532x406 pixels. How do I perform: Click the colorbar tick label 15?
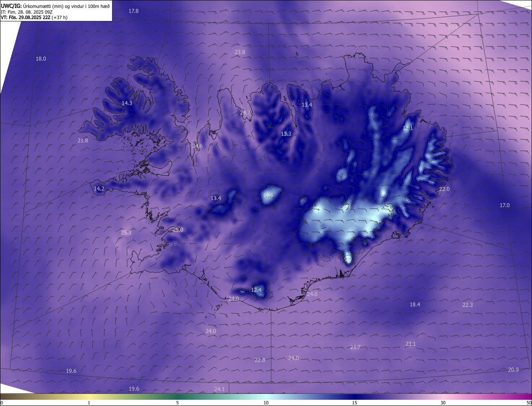[355, 403]
